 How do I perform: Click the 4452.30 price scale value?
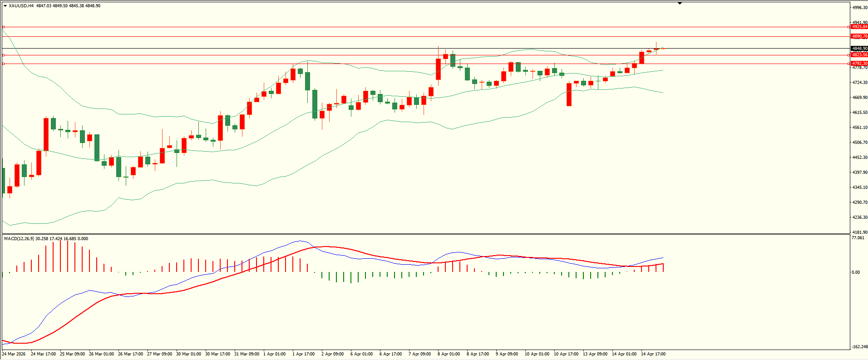pos(859,158)
